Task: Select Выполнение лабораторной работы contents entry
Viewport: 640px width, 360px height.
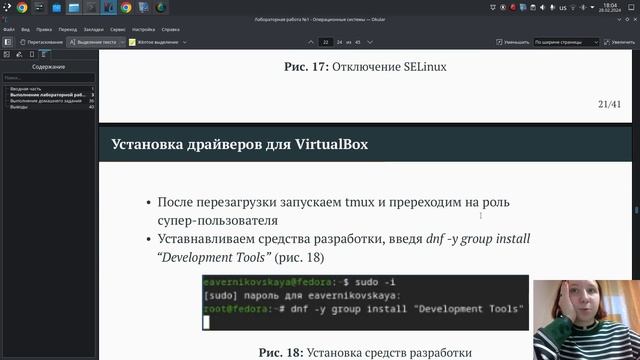Action: pyautogui.click(x=48, y=95)
